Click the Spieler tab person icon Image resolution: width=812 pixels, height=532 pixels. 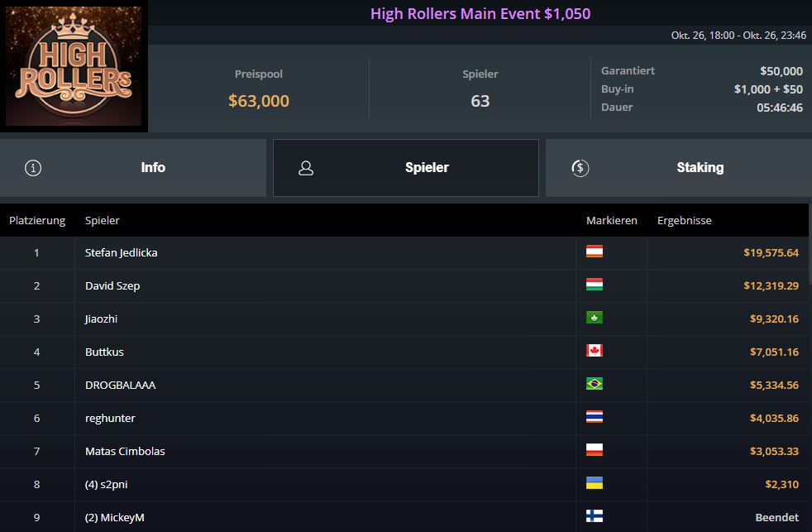[x=306, y=168]
